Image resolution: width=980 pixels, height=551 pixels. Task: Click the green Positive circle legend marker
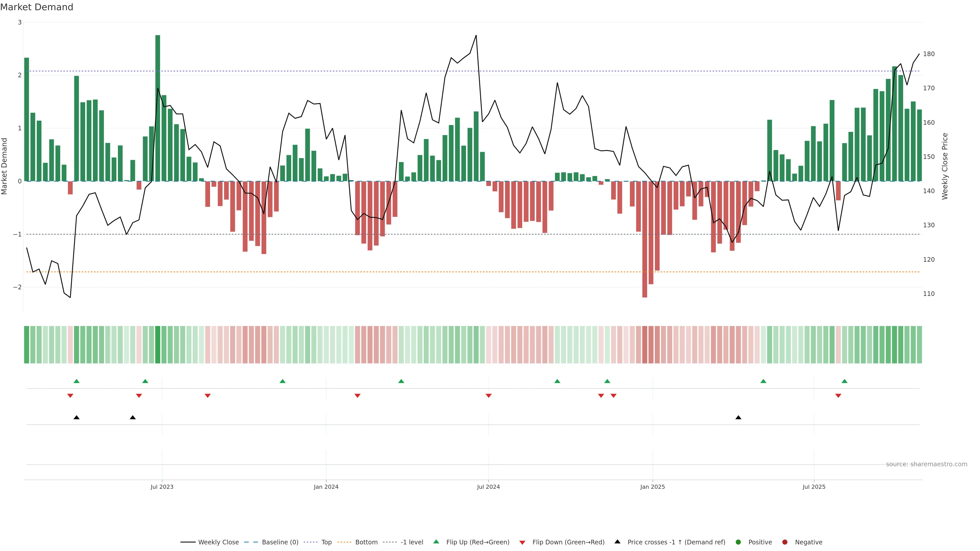738,542
